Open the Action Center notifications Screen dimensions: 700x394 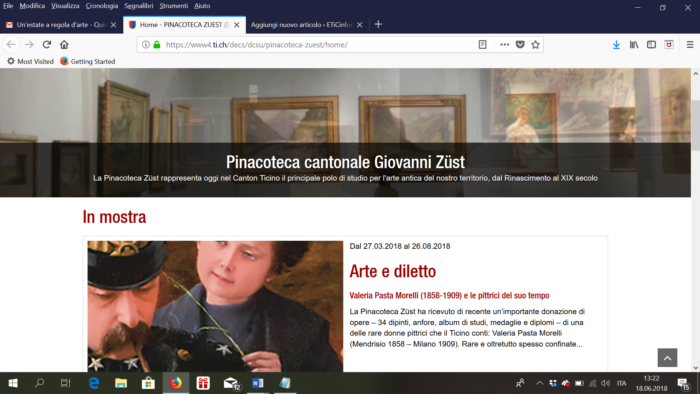[683, 383]
